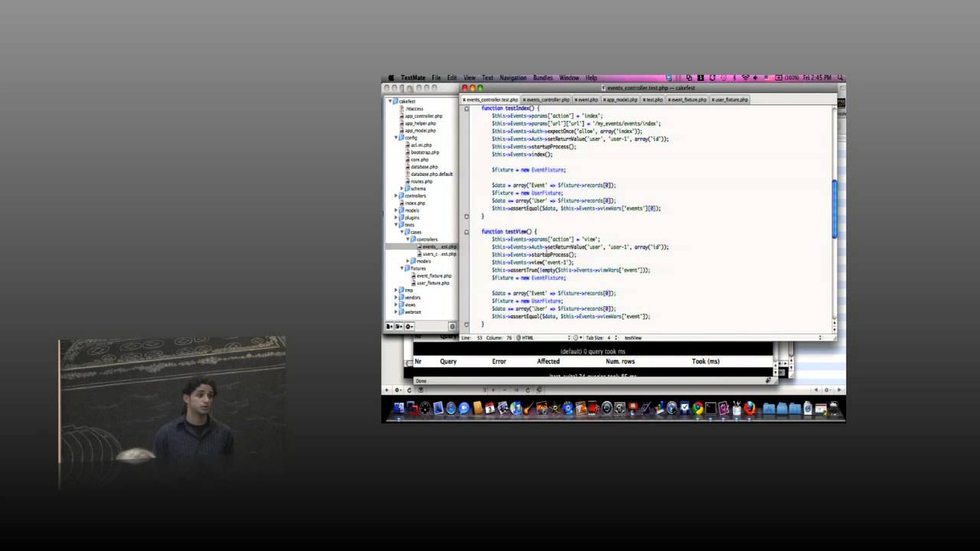The image size is (980, 551).
Task: Open database.php.default in the project tree
Action: 431,174
